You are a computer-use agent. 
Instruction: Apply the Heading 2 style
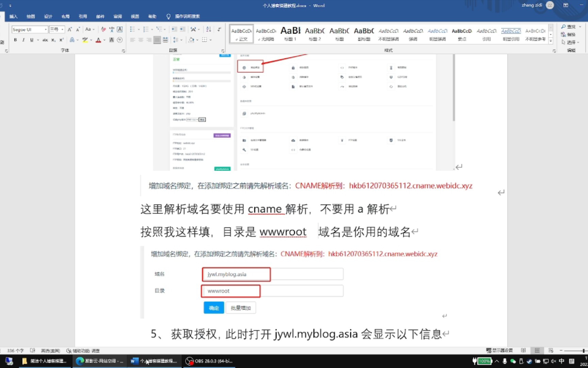click(315, 34)
